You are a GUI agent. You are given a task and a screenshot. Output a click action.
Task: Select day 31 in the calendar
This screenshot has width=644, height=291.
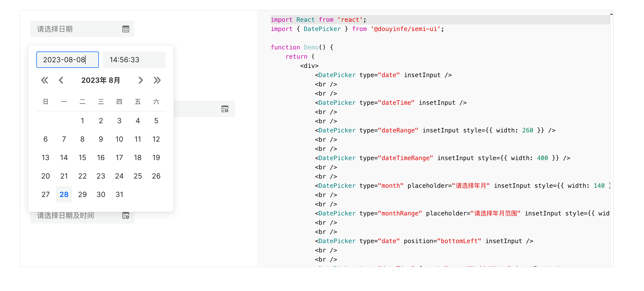click(119, 194)
